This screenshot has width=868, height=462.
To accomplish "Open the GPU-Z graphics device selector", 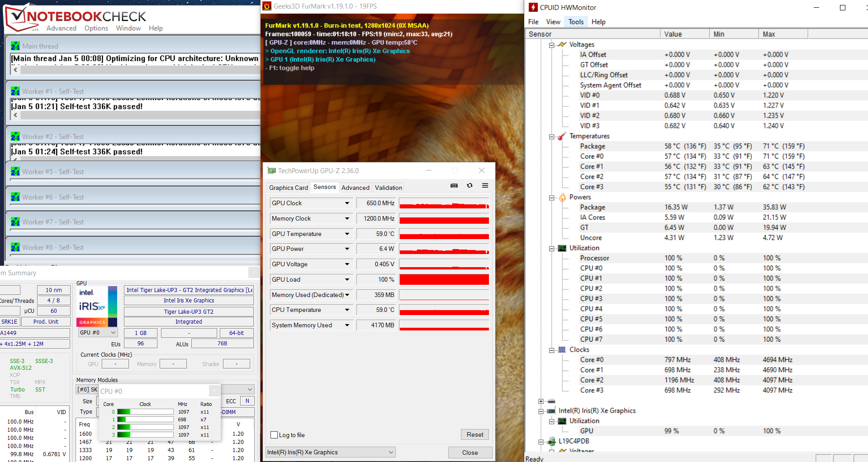I will click(331, 452).
